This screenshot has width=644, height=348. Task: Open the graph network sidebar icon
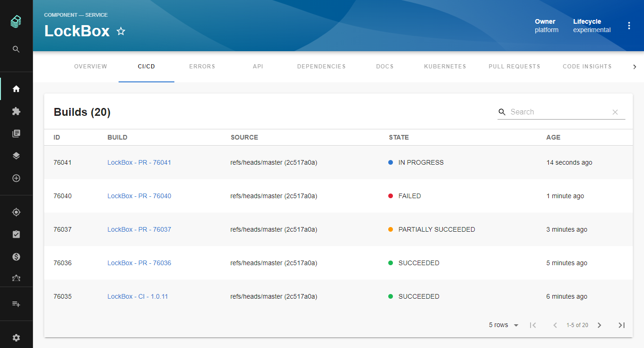point(16,278)
